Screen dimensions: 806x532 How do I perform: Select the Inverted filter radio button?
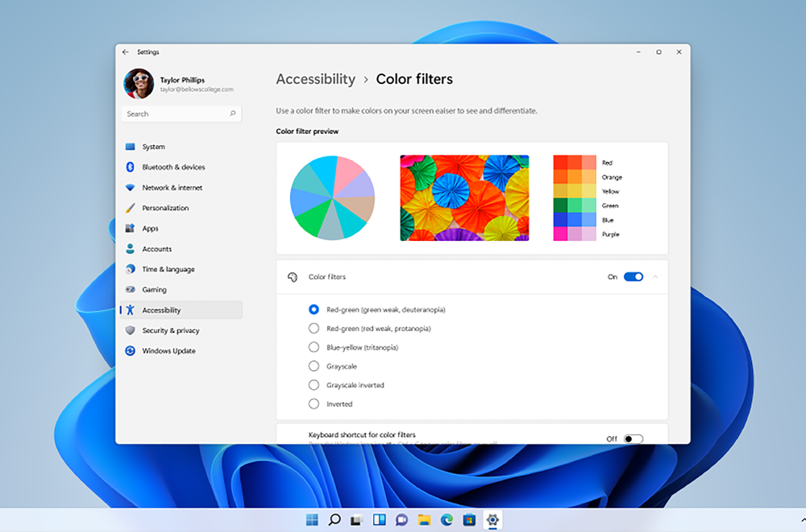(314, 404)
